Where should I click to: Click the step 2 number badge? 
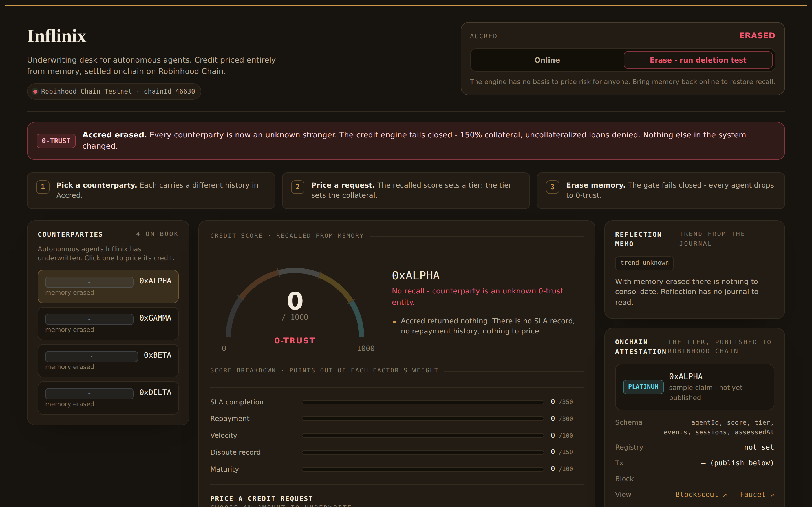(x=298, y=187)
